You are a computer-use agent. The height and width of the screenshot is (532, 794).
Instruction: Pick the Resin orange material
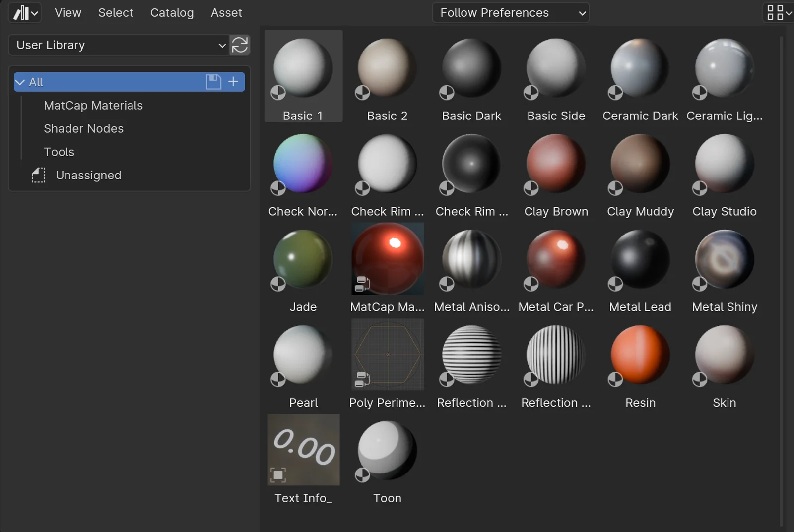640,355
